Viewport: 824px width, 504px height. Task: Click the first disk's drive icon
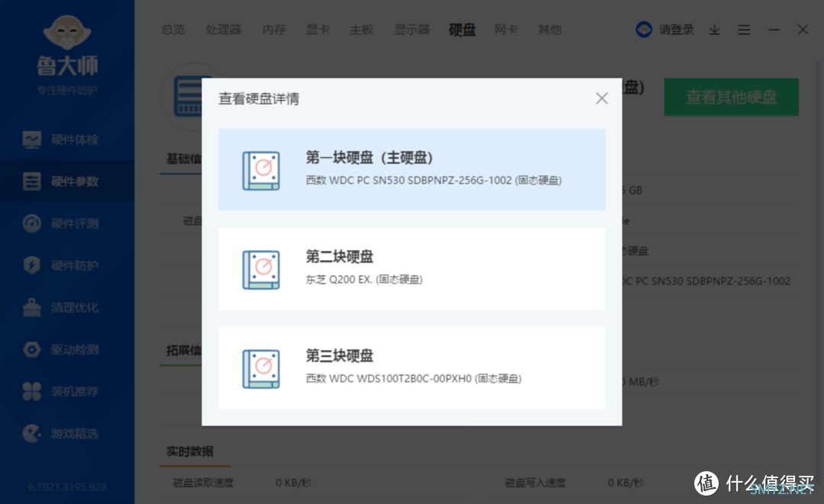click(x=261, y=171)
